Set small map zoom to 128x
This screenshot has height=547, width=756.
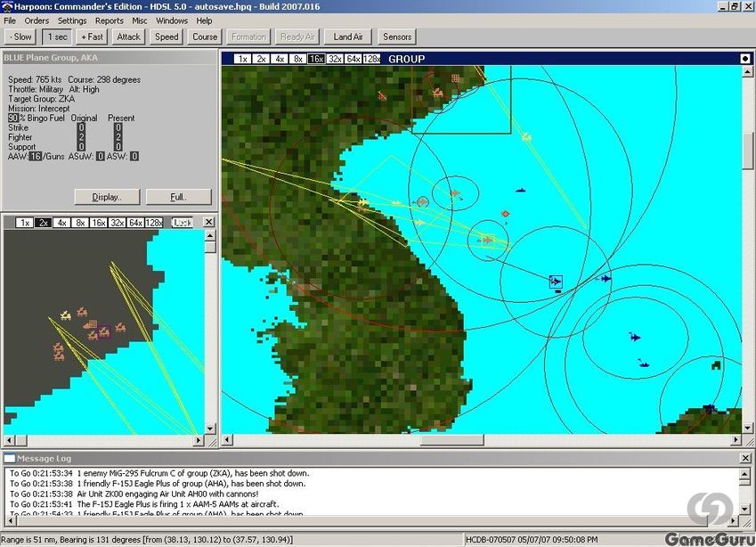(154, 223)
